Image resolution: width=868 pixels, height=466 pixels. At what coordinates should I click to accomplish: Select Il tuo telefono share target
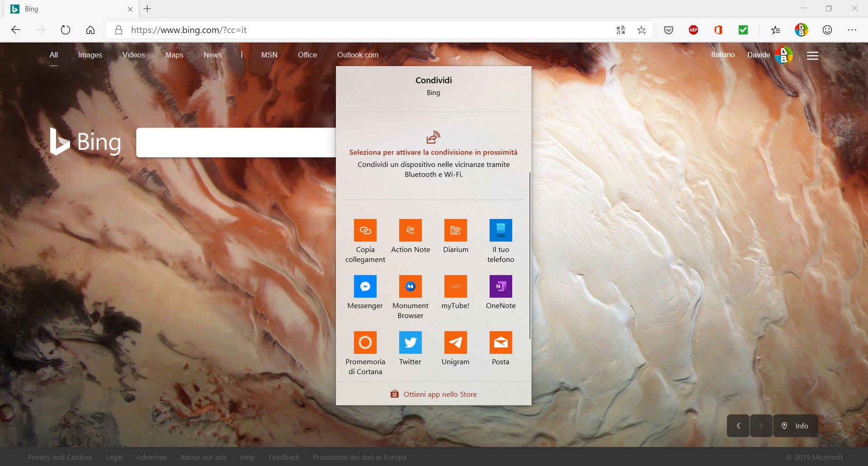501,230
